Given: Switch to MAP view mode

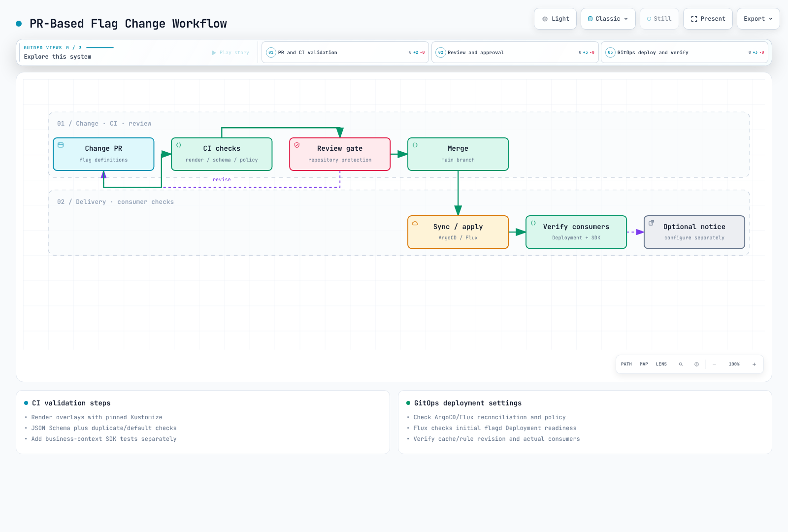Looking at the screenshot, I should tap(644, 364).
